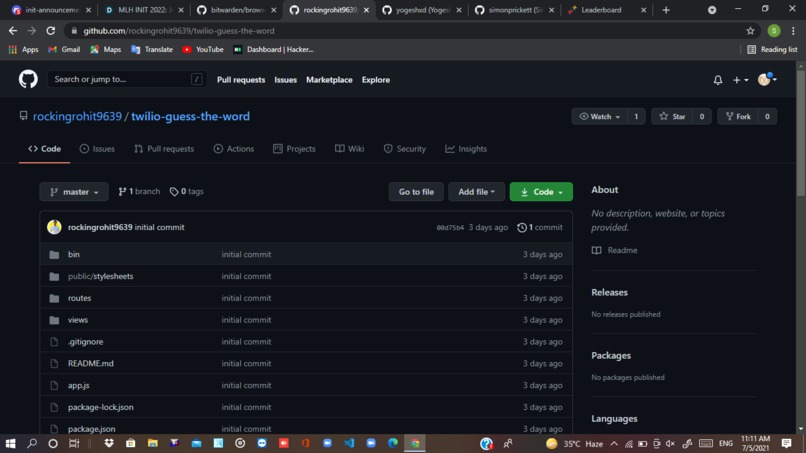Viewport: 806px width, 453px height.
Task: Click the Releases heading
Action: [x=609, y=292]
